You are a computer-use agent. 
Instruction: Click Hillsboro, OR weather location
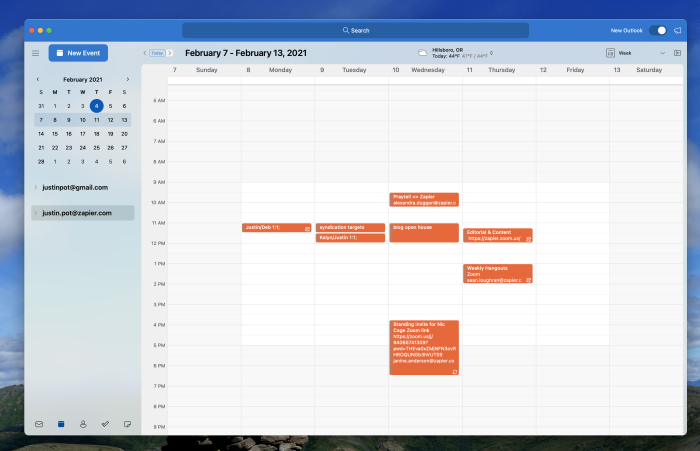coord(447,50)
